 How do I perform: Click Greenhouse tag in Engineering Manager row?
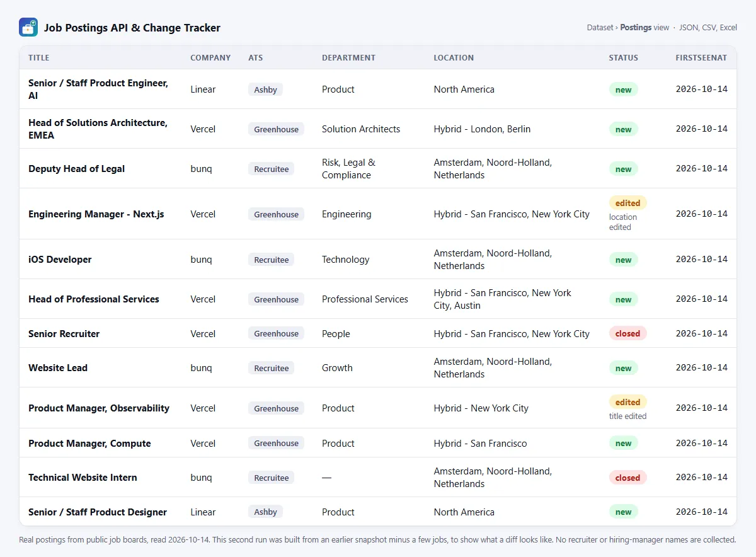(276, 214)
